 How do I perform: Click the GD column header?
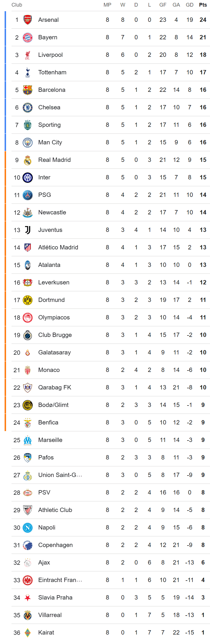(x=190, y=5)
